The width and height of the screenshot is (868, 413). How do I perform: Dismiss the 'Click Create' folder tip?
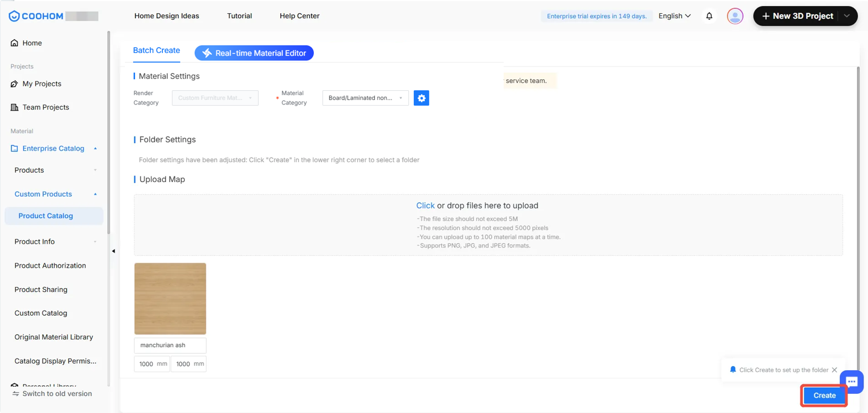point(834,370)
